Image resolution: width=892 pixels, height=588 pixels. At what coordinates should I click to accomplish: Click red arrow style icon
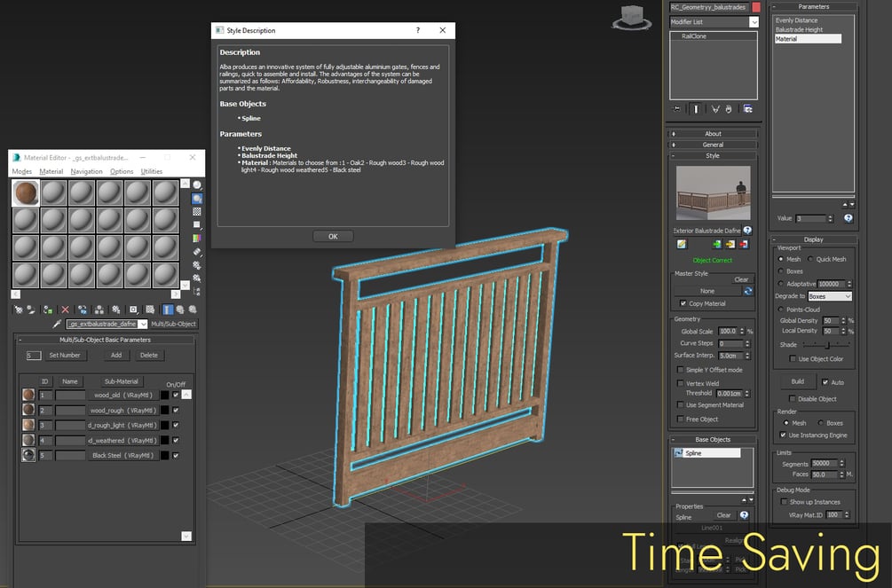[x=744, y=244]
